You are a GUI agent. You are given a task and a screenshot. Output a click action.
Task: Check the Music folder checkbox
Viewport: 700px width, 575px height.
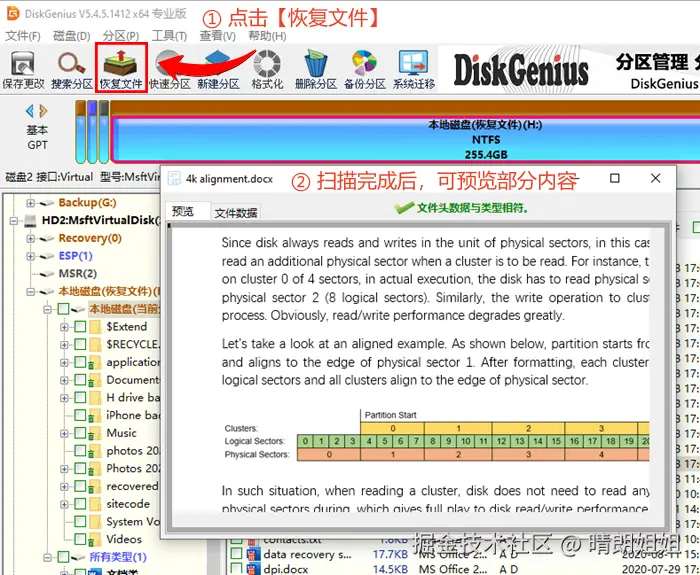[x=80, y=433]
